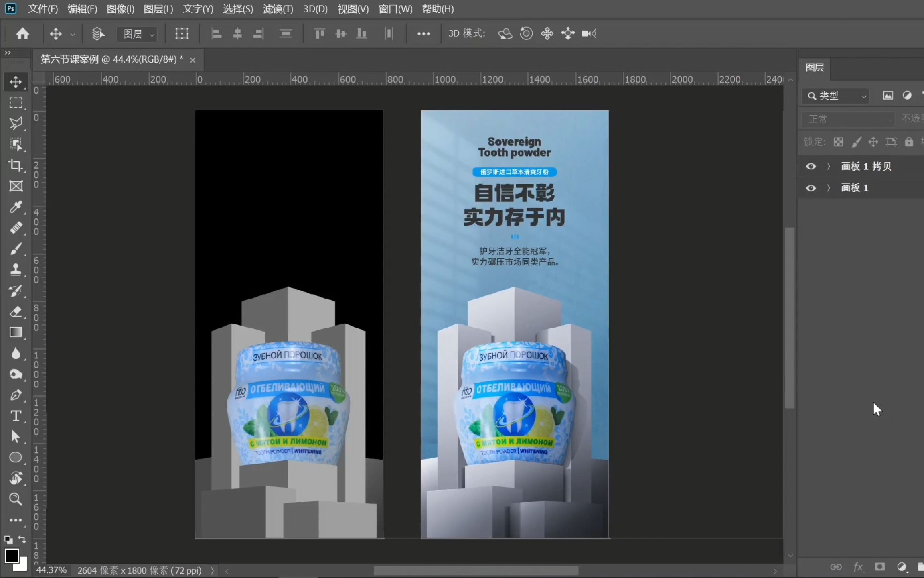Activate the Crop tool
The image size is (924, 578).
click(x=16, y=165)
